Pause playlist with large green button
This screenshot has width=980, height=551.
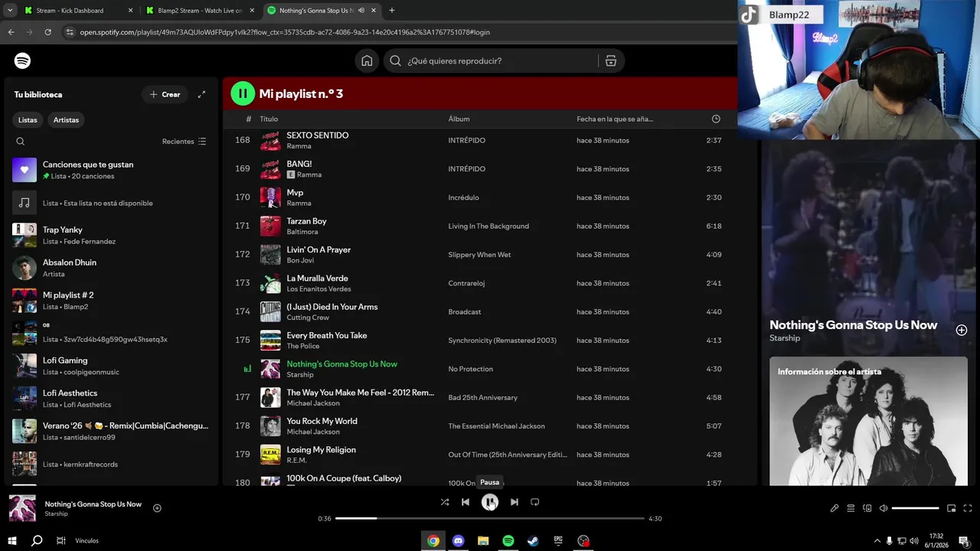coord(243,93)
